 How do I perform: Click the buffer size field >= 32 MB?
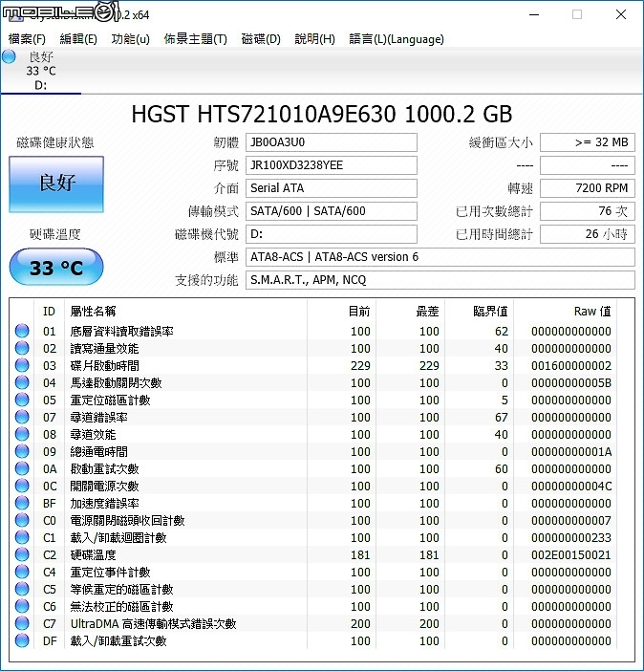tap(588, 142)
